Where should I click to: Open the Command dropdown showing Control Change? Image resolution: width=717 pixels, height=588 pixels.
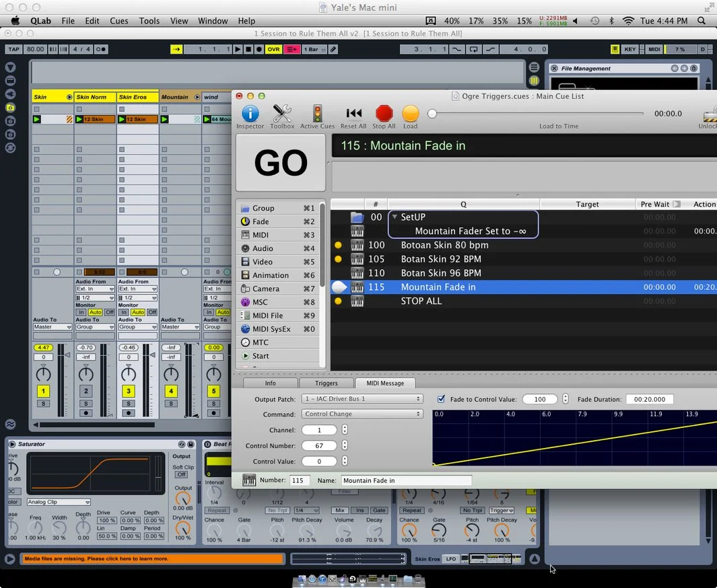click(x=362, y=414)
